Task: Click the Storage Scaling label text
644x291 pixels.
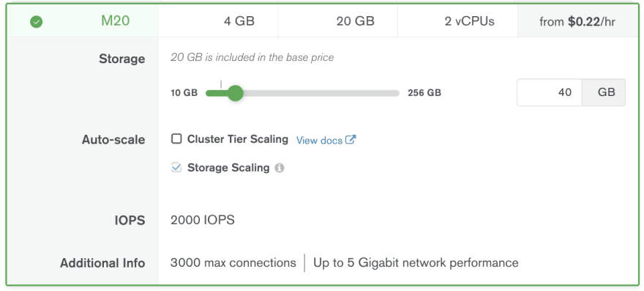Action: pyautogui.click(x=228, y=168)
